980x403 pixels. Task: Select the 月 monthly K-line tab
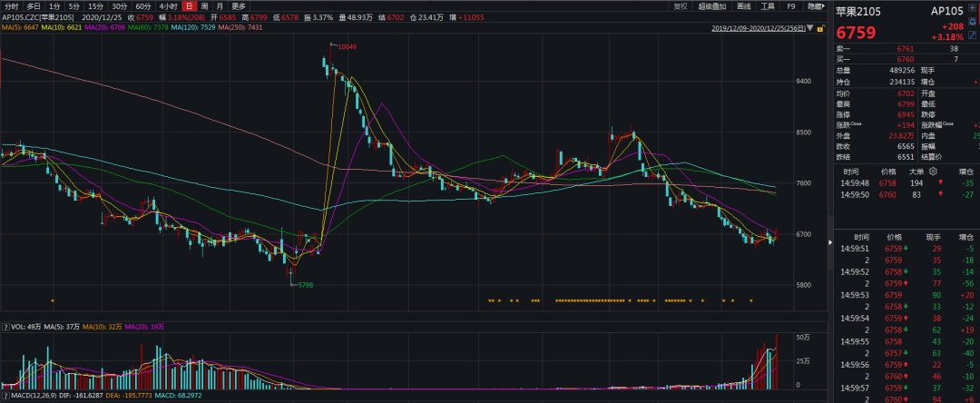pos(220,6)
